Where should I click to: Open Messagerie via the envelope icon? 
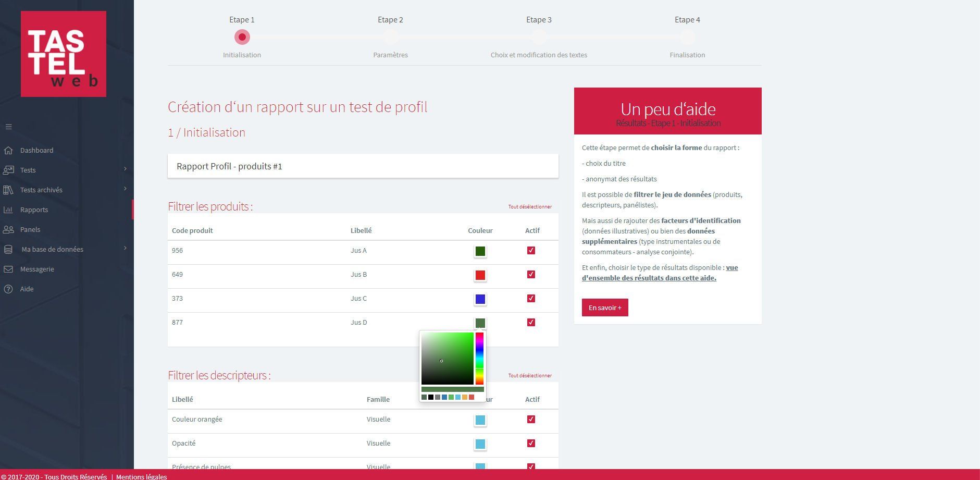(8, 269)
